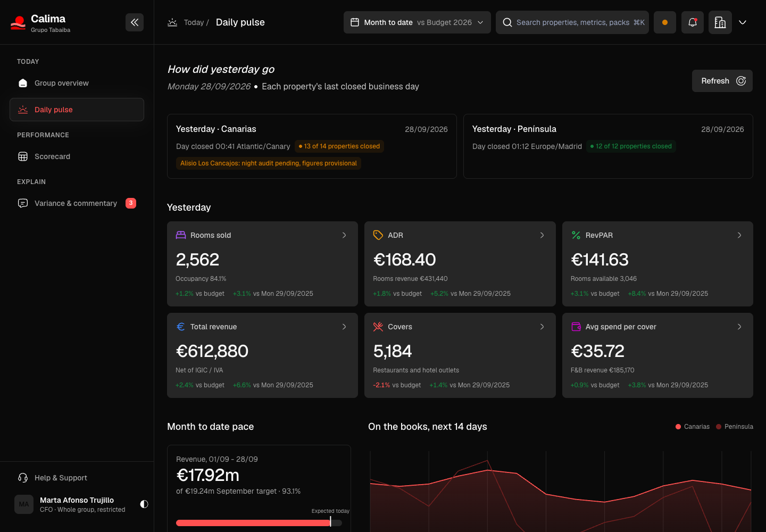The height and width of the screenshot is (532, 766).
Task: Click the Total revenue euro icon
Action: (x=181, y=327)
